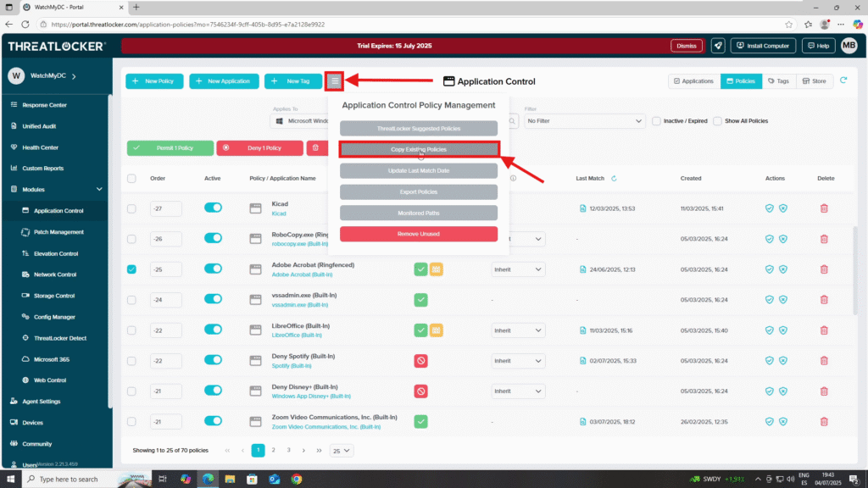Disable the Adobe Acrobat (Ringfenced) policy switch

click(213, 269)
